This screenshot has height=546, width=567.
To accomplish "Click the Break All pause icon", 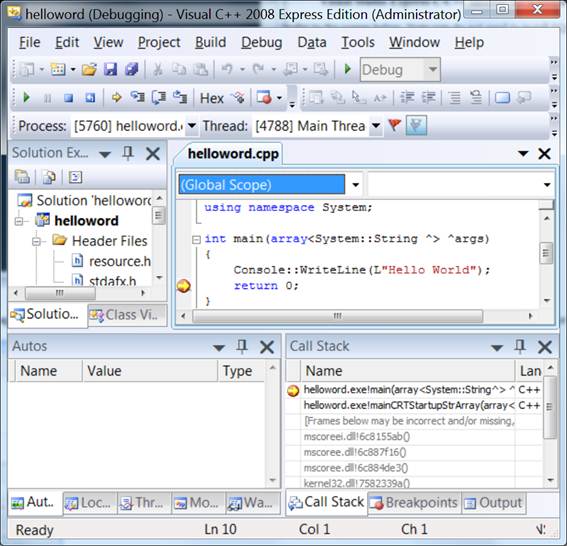I will pyautogui.click(x=47, y=98).
